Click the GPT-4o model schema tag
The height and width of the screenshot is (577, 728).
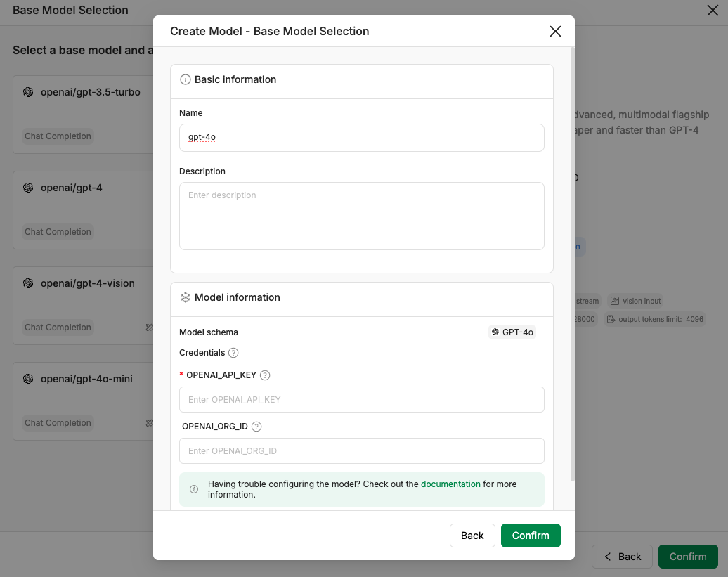tap(512, 332)
